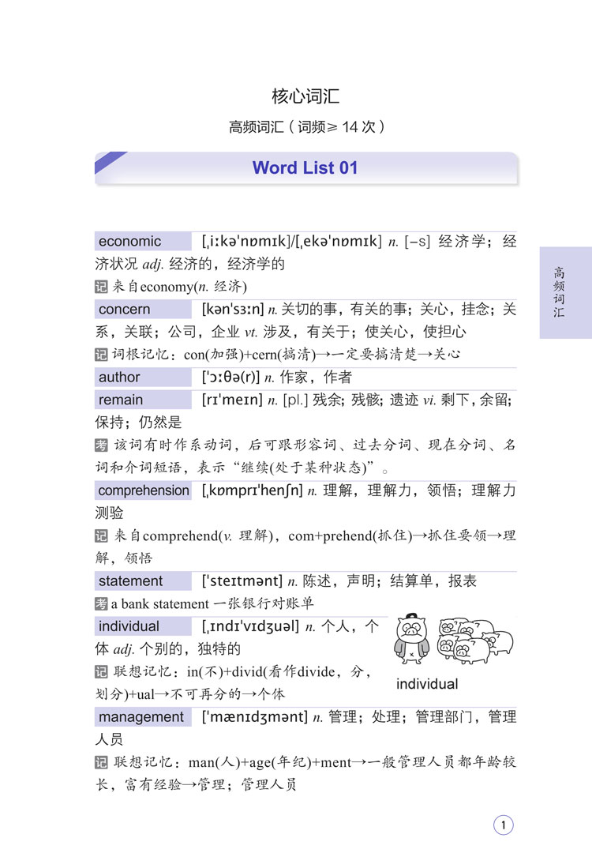592x868 pixels.
Task: Click the 记 icon before '词根记忆: con'
Action: click(101, 355)
